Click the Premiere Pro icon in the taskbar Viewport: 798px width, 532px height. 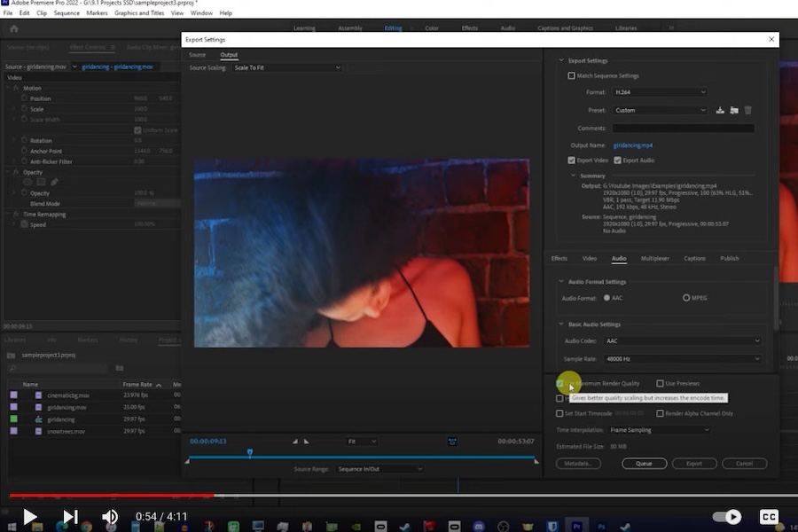pyautogui.click(x=576, y=527)
